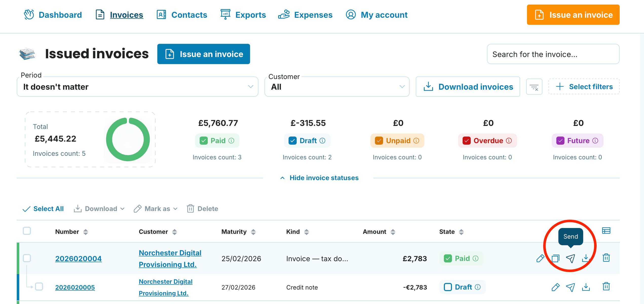Toggle the Future status filter checkbox

(x=560, y=141)
